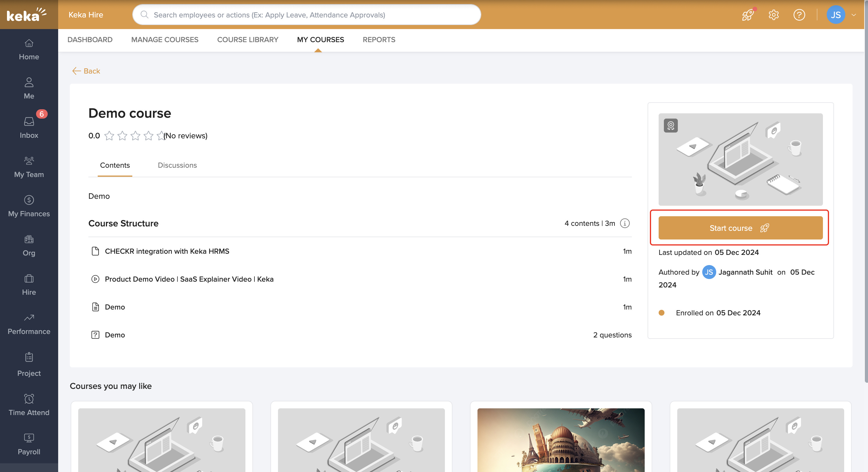Expand the profile menu next to JS avatar
This screenshot has height=472, width=868.
point(854,15)
